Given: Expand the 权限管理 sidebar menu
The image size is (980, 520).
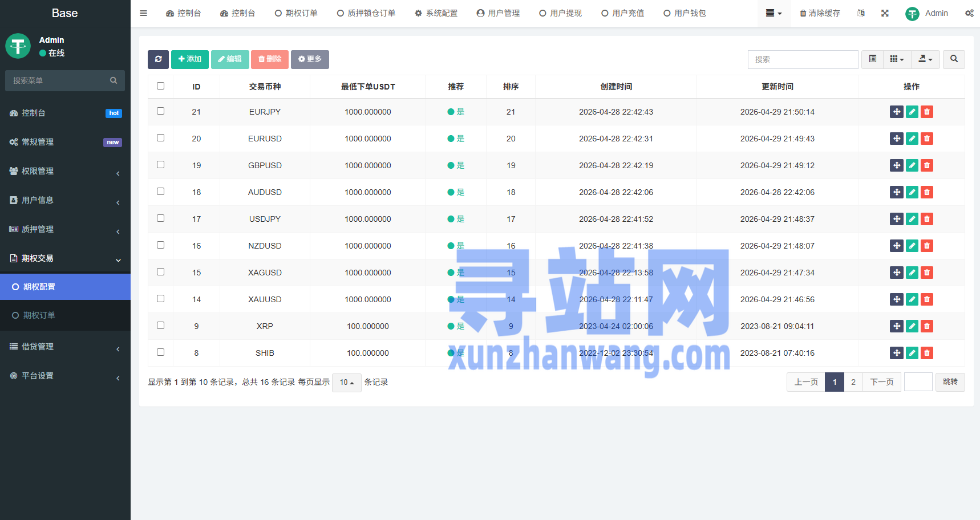Looking at the screenshot, I should point(65,171).
